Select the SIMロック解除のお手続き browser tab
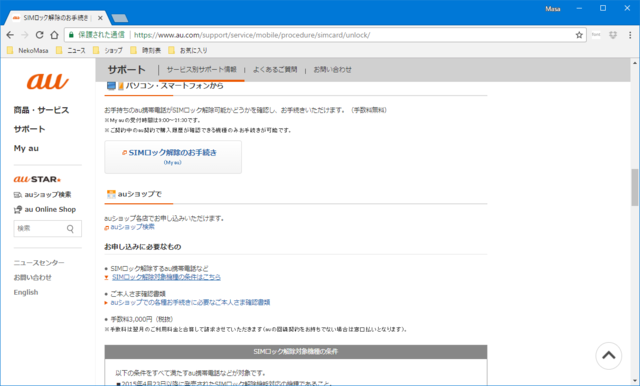Image resolution: width=640 pixels, height=386 pixels. pyautogui.click(x=55, y=18)
